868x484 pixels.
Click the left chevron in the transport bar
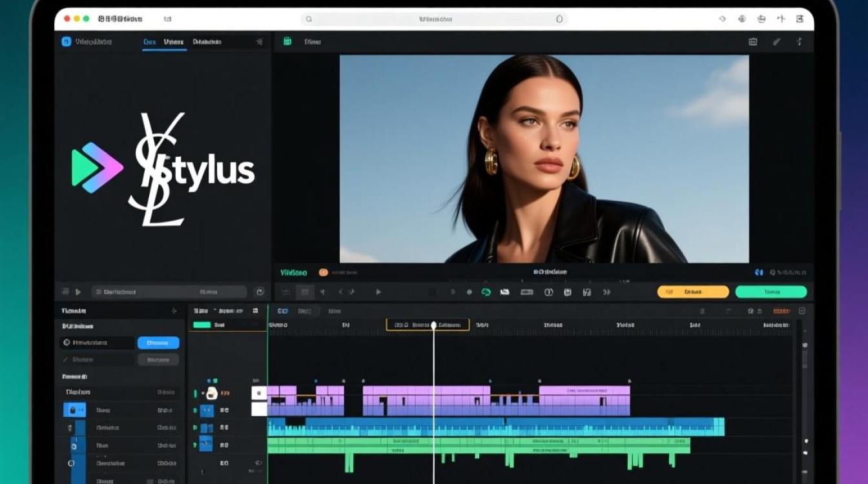(342, 292)
